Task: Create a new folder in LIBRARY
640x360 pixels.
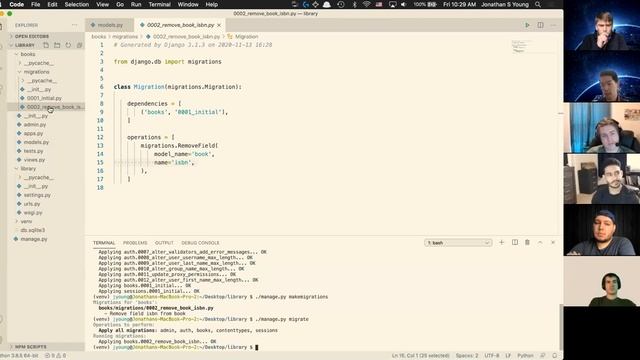Action: tap(57, 45)
